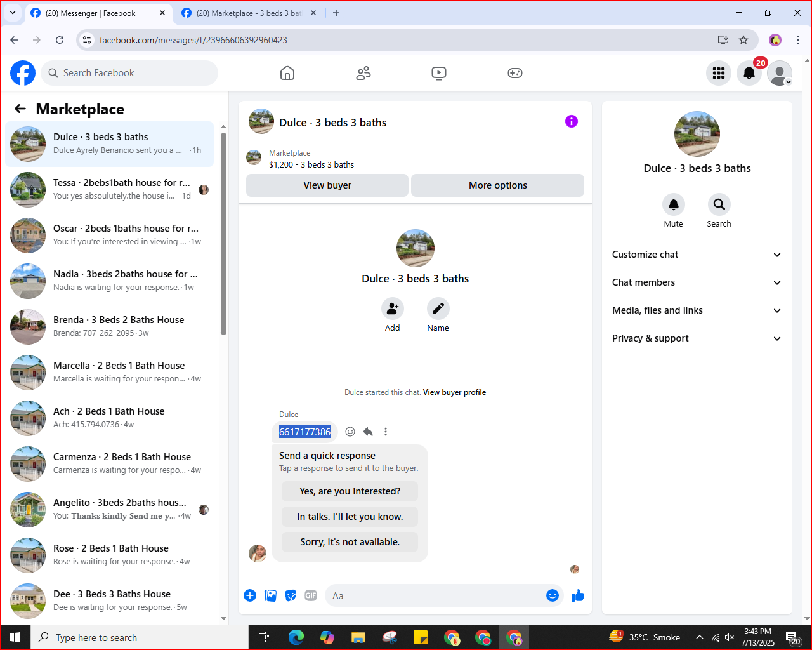812x650 pixels.
Task: Choose a GIF in composer
Action: click(x=311, y=595)
